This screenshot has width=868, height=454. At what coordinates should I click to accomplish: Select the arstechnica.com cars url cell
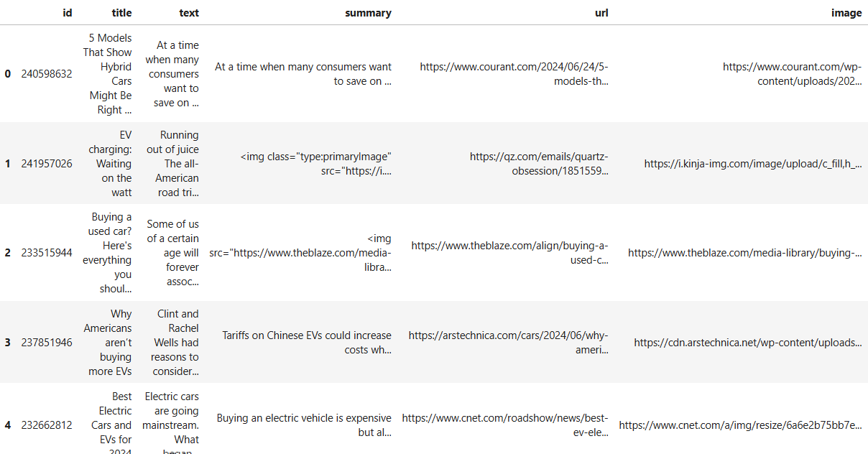[508, 343]
